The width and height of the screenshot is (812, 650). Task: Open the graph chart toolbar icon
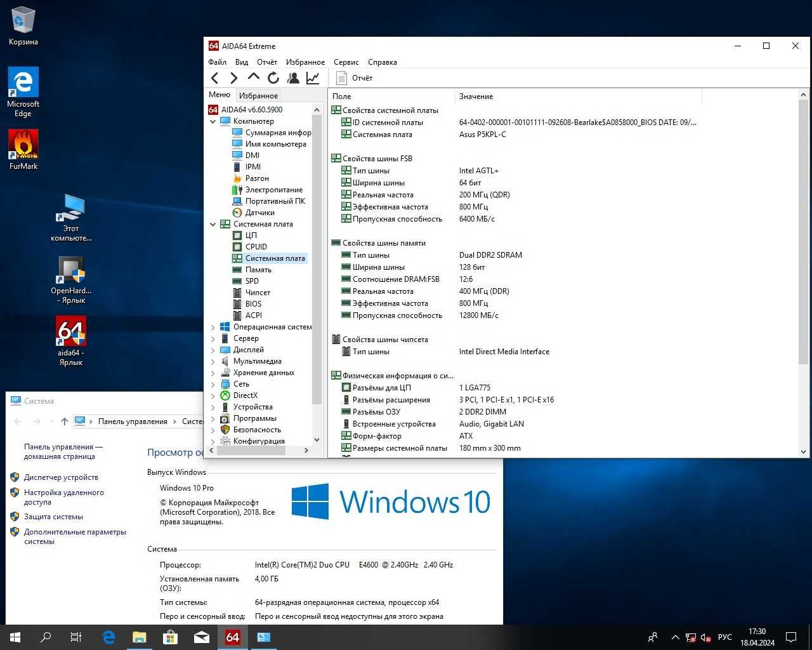pyautogui.click(x=313, y=78)
